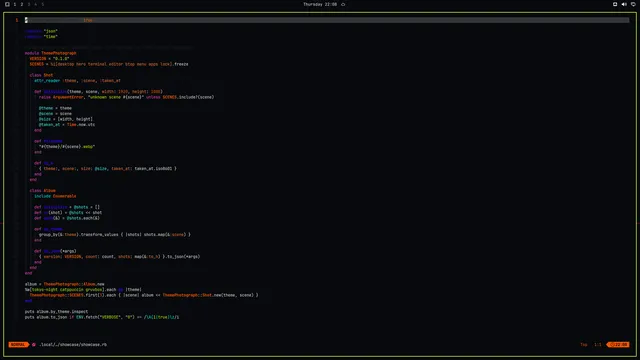Click the @shots << shot line
640x360 pixels.
(x=68, y=213)
